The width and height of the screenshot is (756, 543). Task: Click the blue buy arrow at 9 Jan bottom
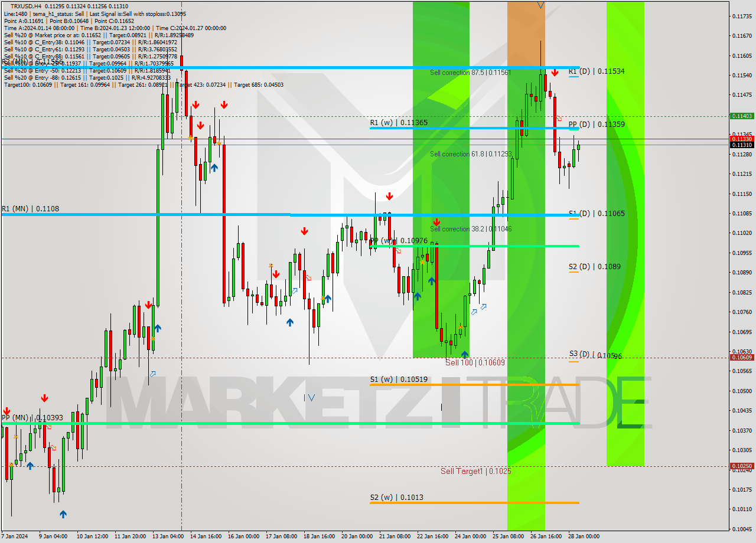(63, 514)
